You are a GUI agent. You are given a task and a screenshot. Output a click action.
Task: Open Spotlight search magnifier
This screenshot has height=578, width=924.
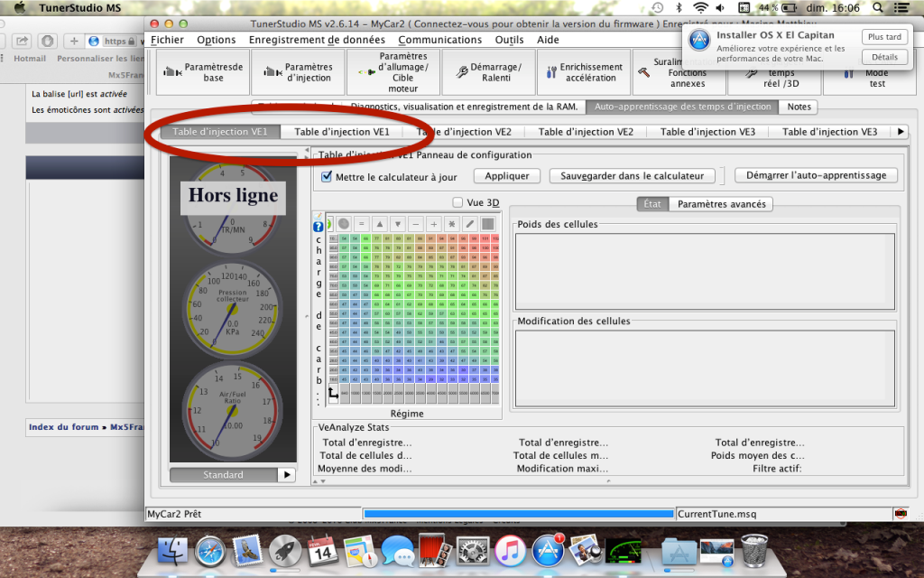[877, 7]
